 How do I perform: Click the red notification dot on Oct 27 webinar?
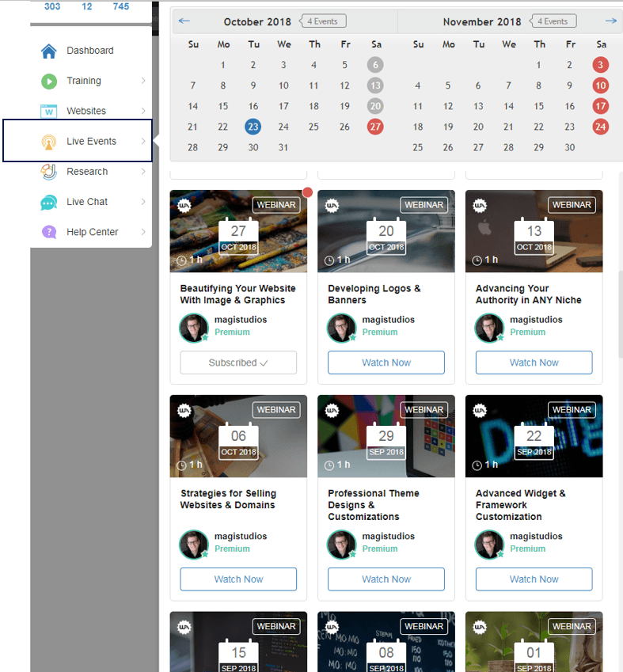pos(307,192)
